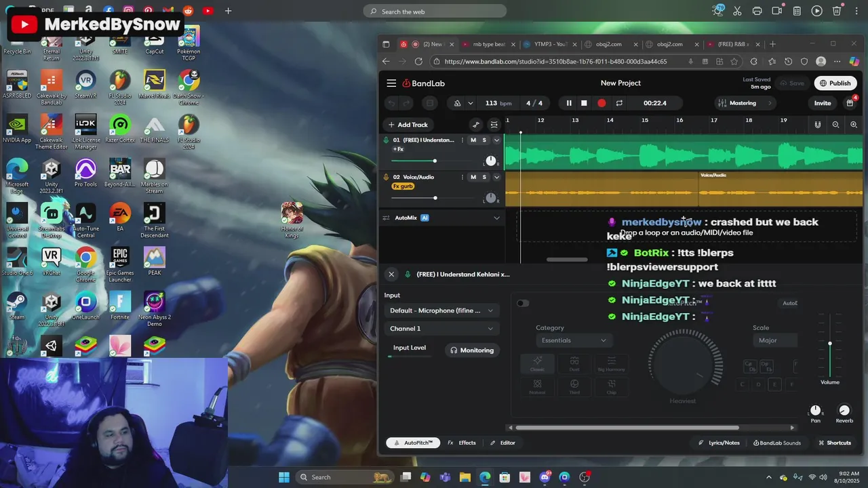Open Windows Start menu
Viewport: 868px width, 488px height.
284,477
